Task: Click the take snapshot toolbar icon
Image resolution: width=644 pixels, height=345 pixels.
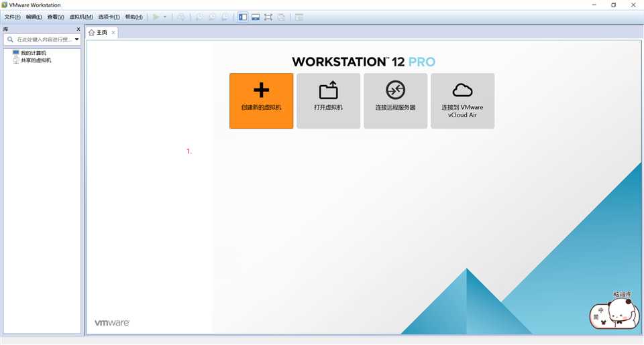Action: 199,17
